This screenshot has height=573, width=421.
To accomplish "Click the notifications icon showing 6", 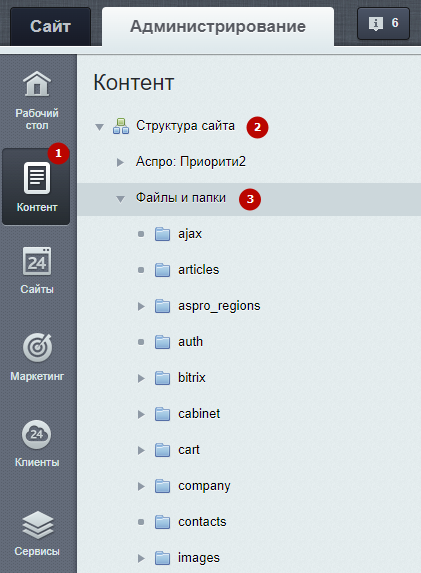I will click(383, 23).
